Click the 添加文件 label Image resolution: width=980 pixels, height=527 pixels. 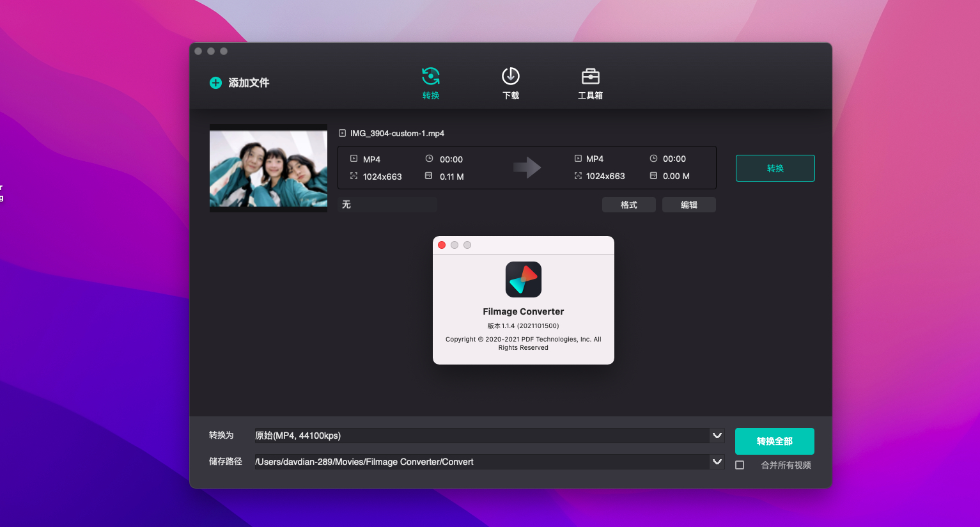tap(249, 83)
